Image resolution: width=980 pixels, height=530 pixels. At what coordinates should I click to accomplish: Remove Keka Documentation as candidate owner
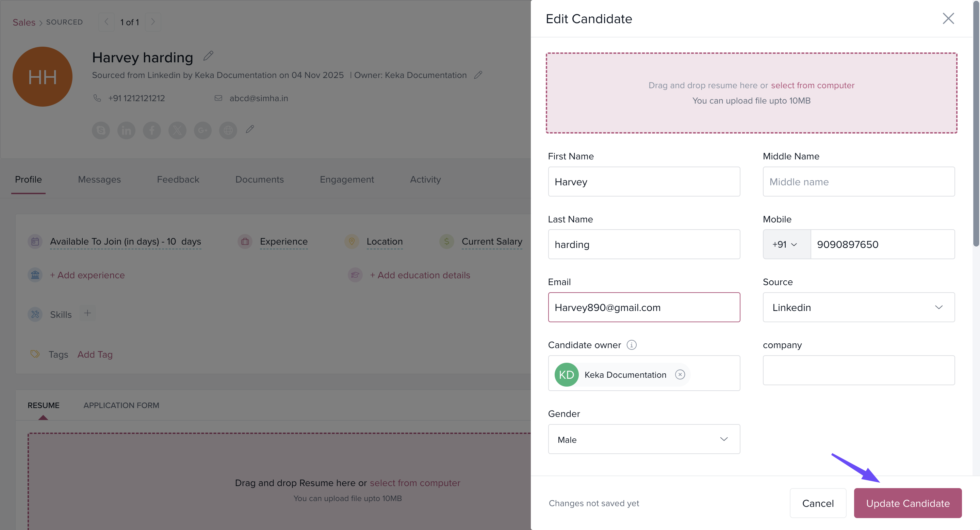point(680,375)
